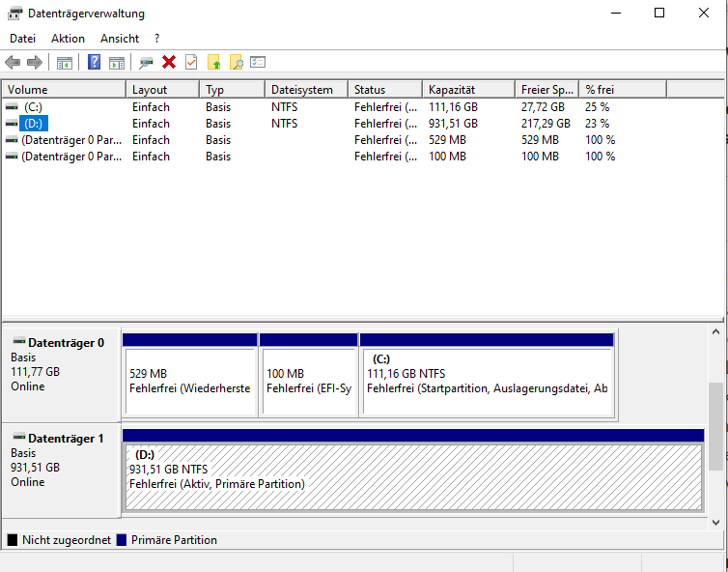Click the 23 % free cell
728x572 pixels.
(x=597, y=124)
